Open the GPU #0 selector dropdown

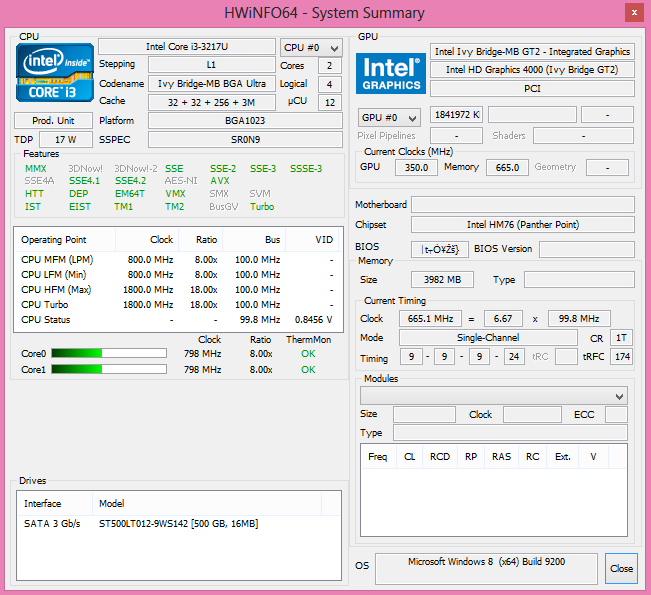pyautogui.click(x=390, y=116)
